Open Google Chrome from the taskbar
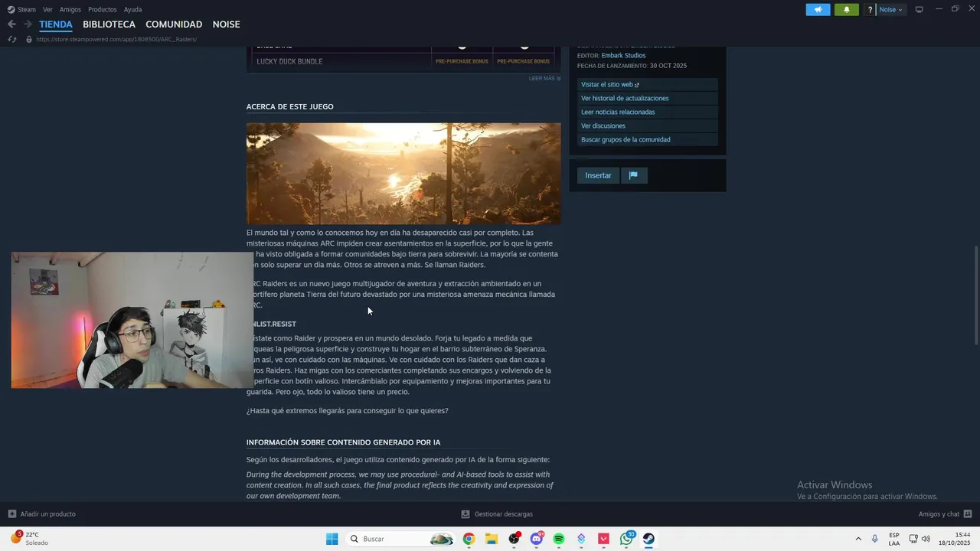 (x=469, y=539)
